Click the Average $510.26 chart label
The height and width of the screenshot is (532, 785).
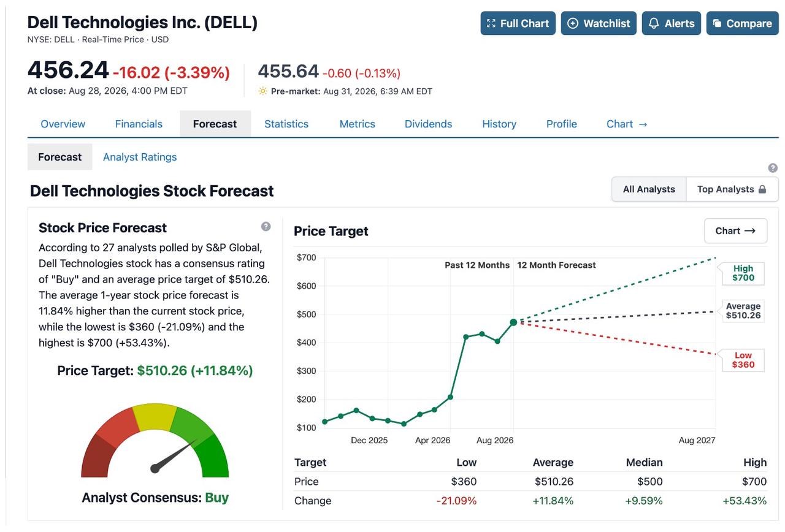(743, 311)
